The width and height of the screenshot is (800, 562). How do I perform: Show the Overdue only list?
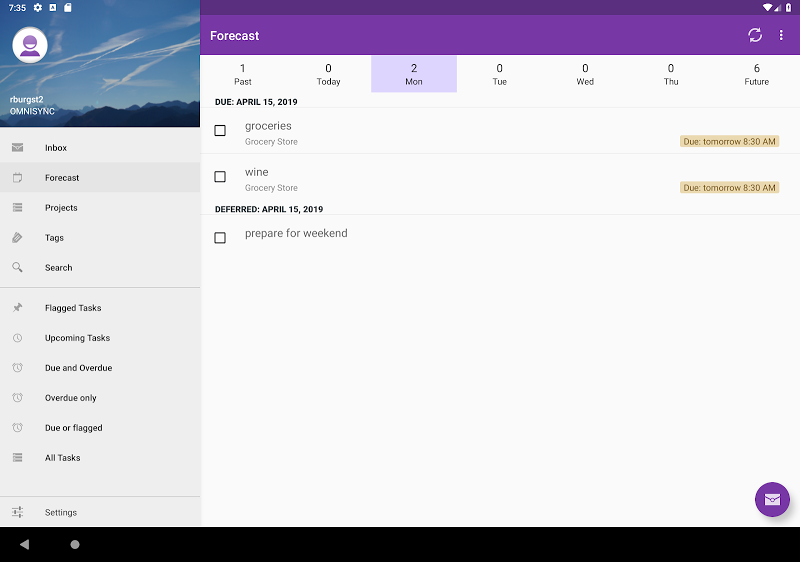pyautogui.click(x=70, y=398)
